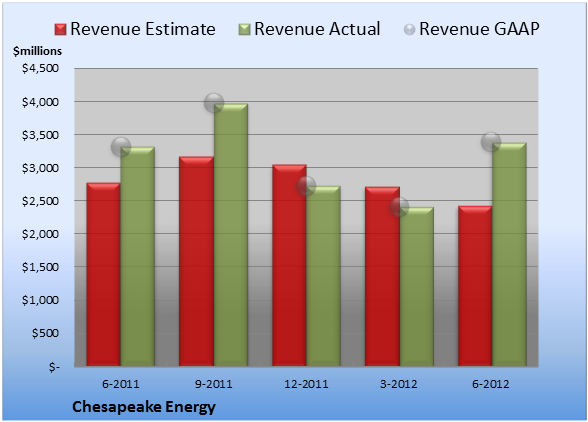Select the green 6-2012 actual bar
Viewport: 588px width, 422px height.
pyautogui.click(x=509, y=254)
